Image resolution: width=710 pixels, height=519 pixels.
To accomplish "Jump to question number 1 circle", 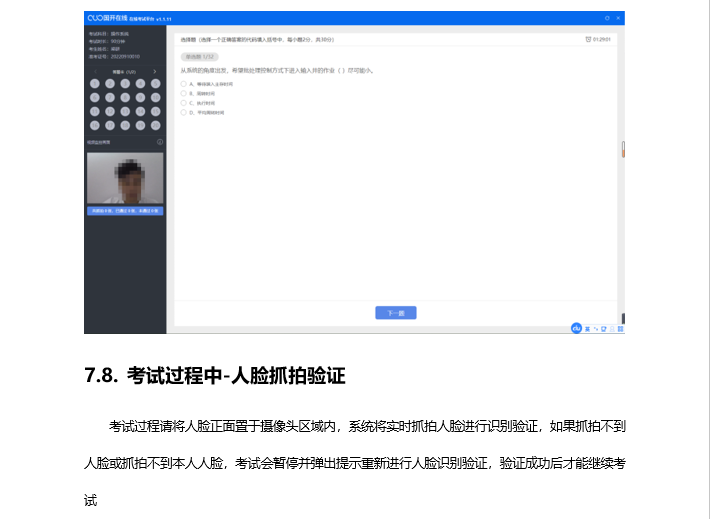I will pos(95,84).
